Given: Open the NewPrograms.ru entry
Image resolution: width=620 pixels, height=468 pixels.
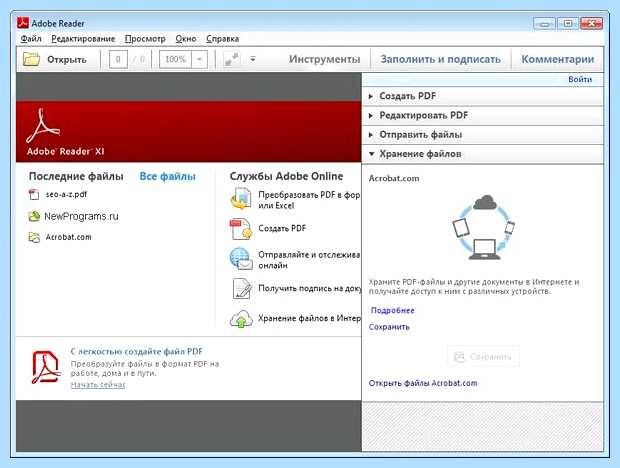Looking at the screenshot, I should [81, 216].
